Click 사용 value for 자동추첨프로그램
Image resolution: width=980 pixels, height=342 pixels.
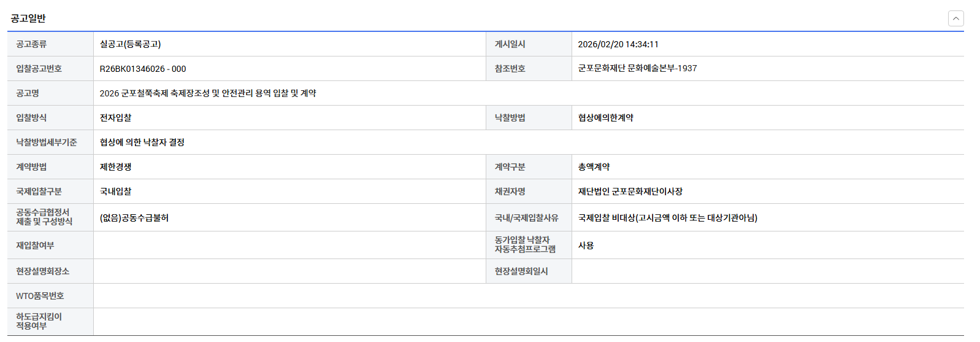tap(586, 246)
